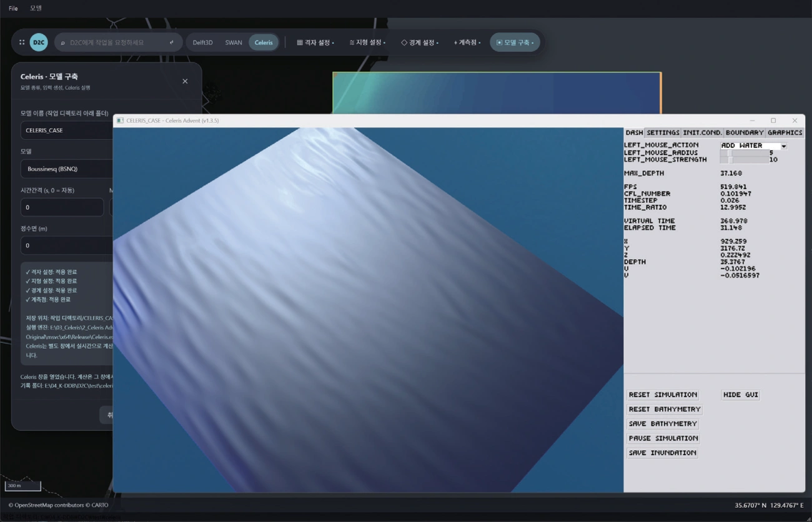Image resolution: width=812 pixels, height=522 pixels.
Task: Select the Delft3D model toggle
Action: click(202, 42)
